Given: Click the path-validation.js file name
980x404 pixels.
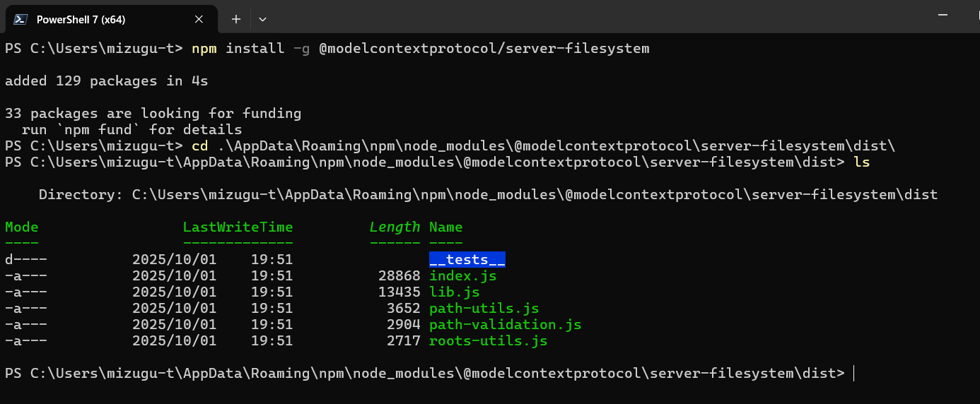Looking at the screenshot, I should pyautogui.click(x=505, y=325).
